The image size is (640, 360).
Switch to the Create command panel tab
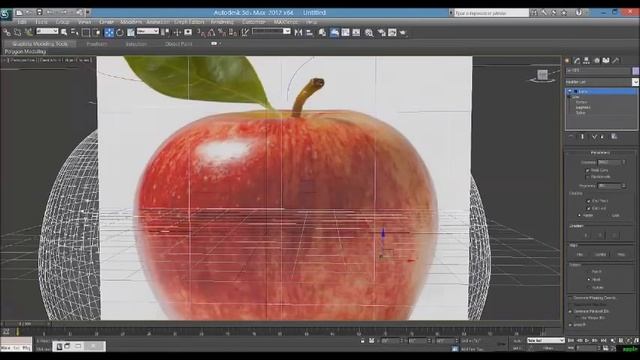pos(567,60)
